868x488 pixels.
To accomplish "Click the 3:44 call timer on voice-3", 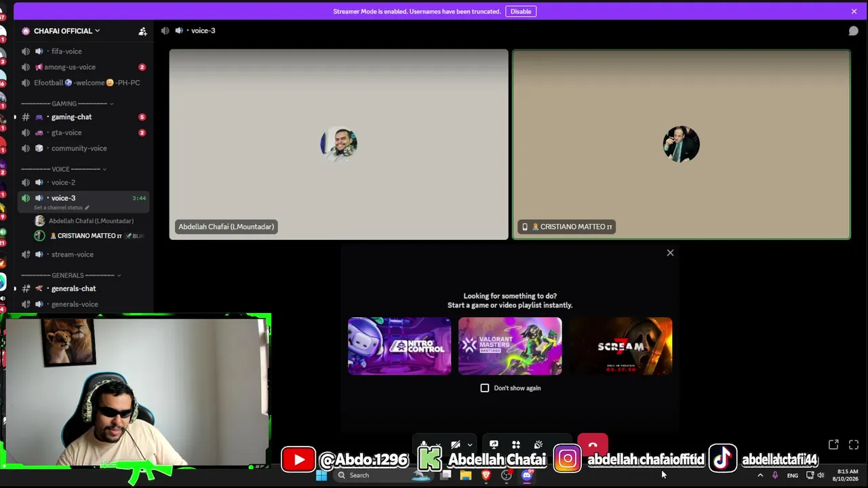I will coord(139,198).
